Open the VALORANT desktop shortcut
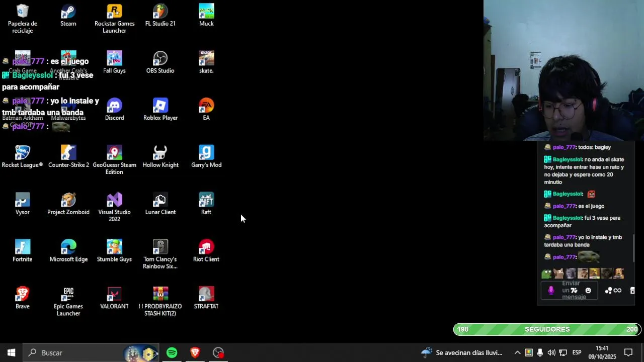Viewport: 644px width, 362px height. point(114,299)
